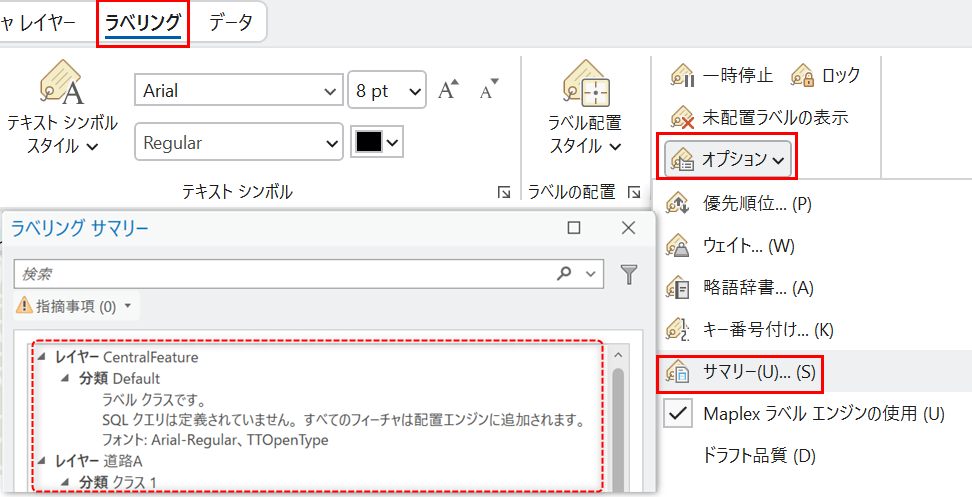Click the 指摘事項 (0) button
The width and height of the screenshot is (972, 497).
point(75,306)
